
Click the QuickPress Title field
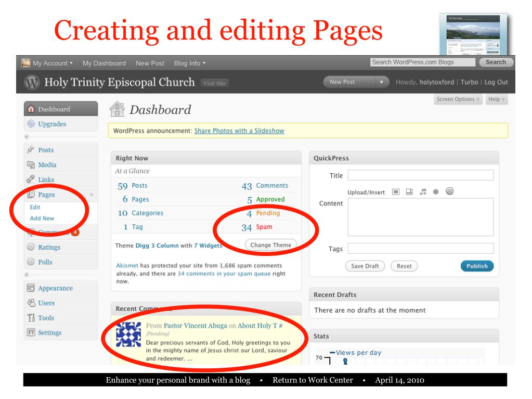click(x=420, y=175)
